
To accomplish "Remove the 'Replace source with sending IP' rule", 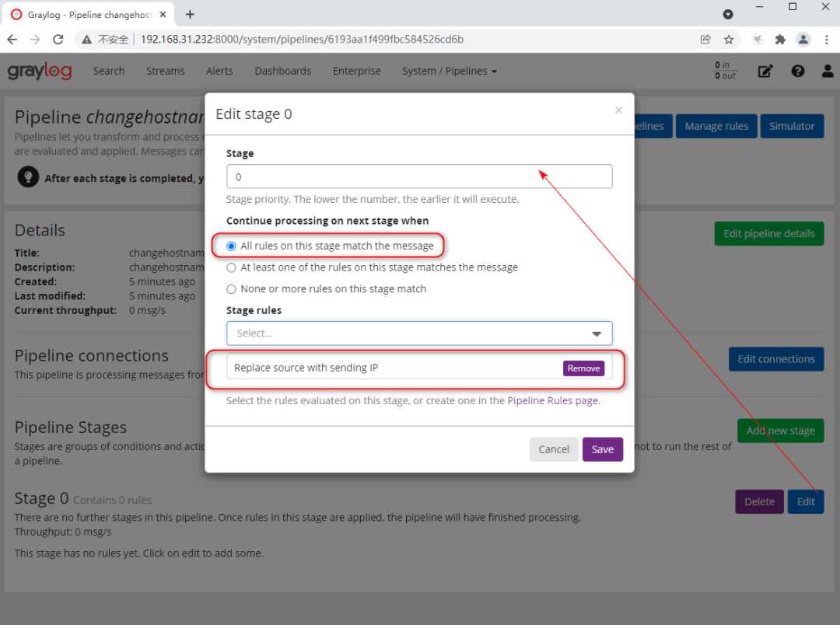I will (x=583, y=368).
